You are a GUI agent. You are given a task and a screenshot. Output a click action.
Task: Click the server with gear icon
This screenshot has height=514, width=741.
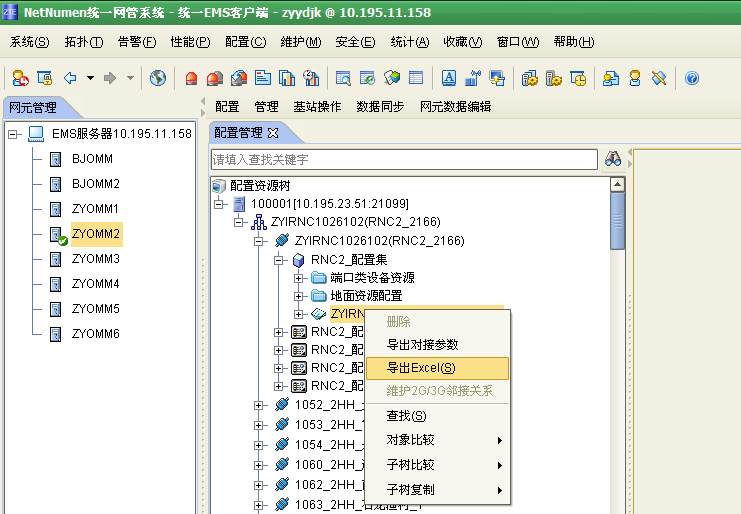point(554,78)
